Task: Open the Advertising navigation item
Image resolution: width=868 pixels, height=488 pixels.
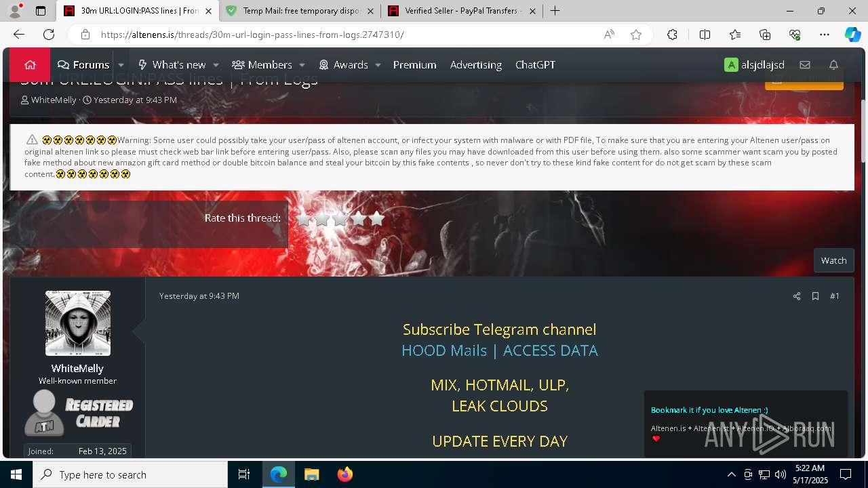Action: point(476,65)
